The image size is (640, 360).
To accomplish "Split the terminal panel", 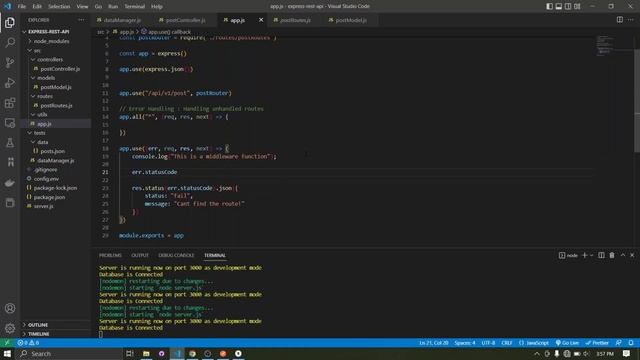I will pyautogui.click(x=601, y=255).
